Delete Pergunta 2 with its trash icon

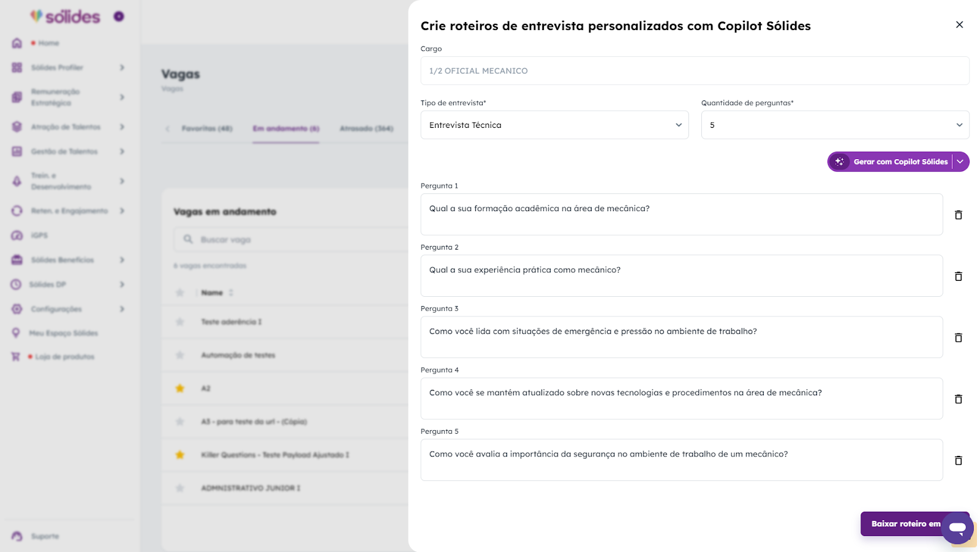coord(959,277)
